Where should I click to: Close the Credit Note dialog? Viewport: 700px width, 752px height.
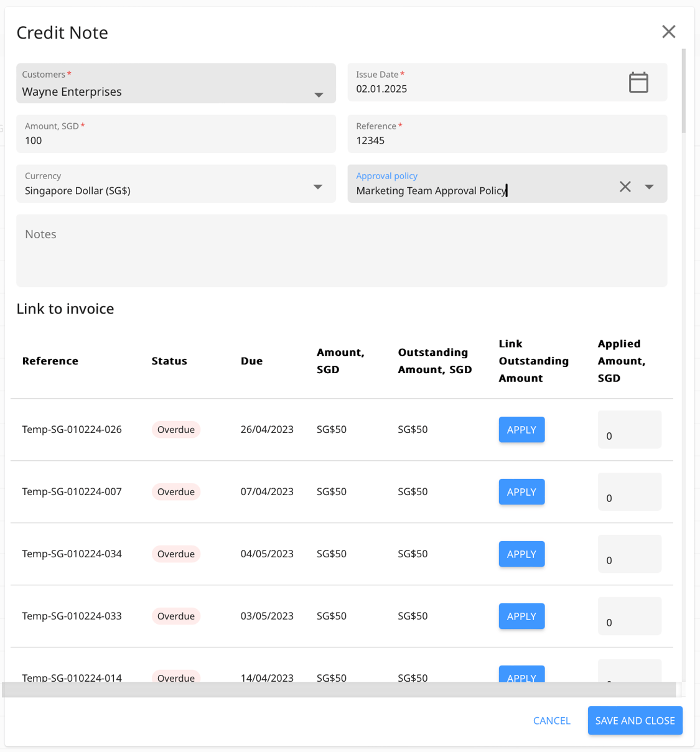click(668, 31)
